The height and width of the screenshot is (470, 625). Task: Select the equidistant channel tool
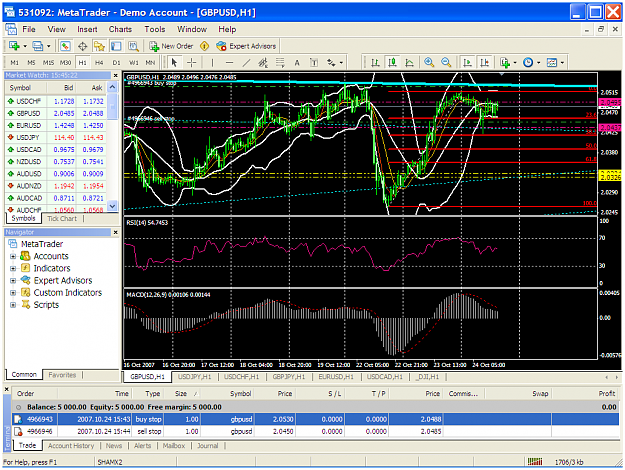click(263, 63)
